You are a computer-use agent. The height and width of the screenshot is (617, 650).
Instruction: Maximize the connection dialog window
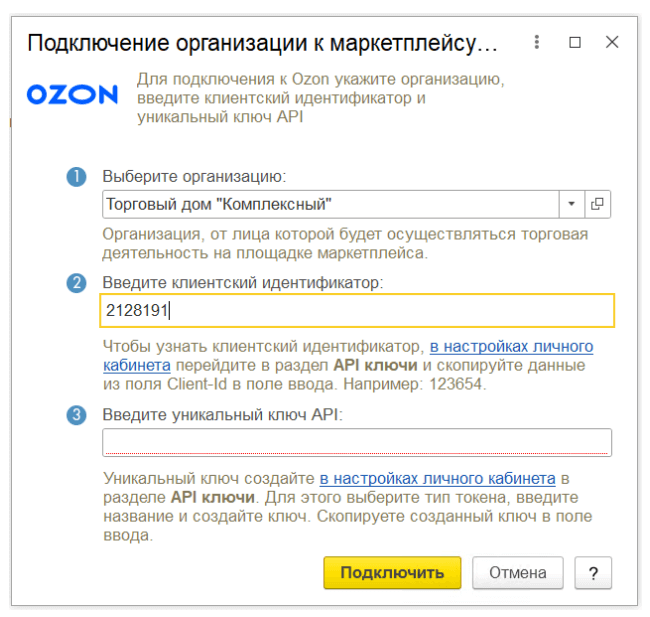tap(575, 43)
